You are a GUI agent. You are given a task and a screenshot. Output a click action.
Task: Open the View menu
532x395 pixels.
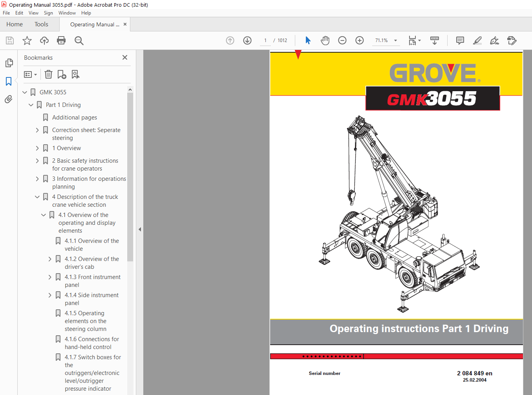33,13
